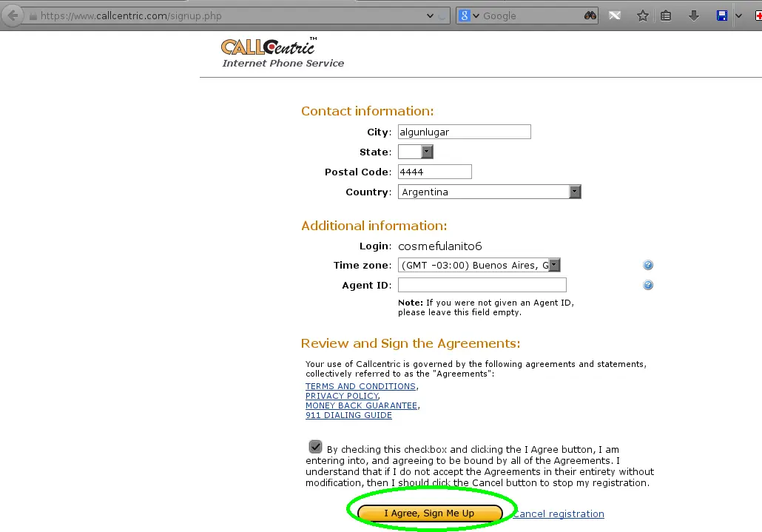The image size is (762, 532).
Task: Open Time zone help via its question mark icon
Action: coord(648,264)
